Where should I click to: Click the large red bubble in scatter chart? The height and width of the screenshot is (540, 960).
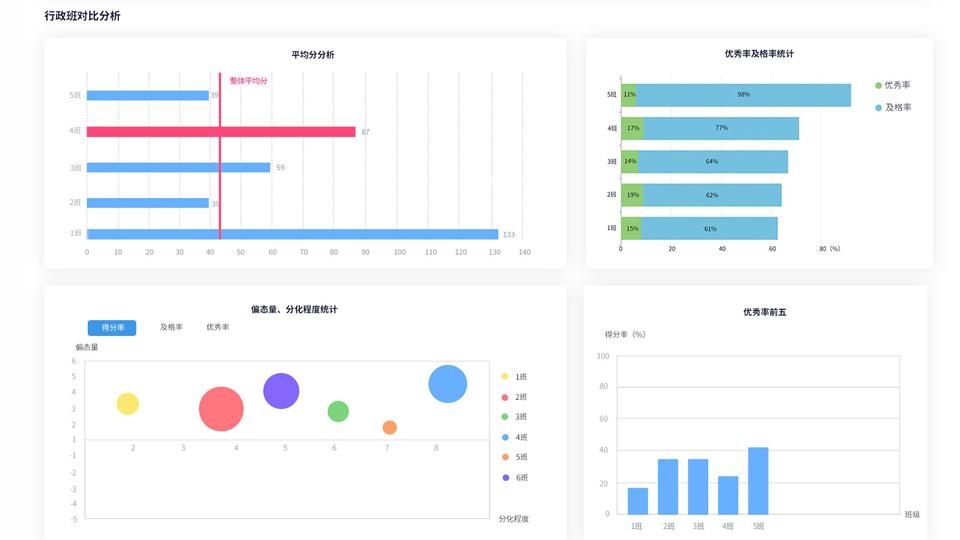[221, 409]
